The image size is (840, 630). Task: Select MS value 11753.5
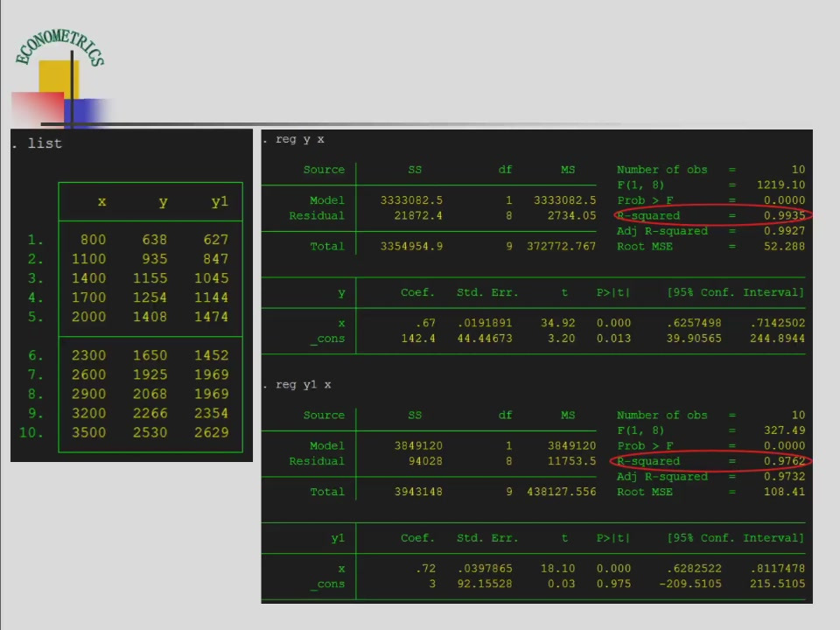[x=571, y=461]
